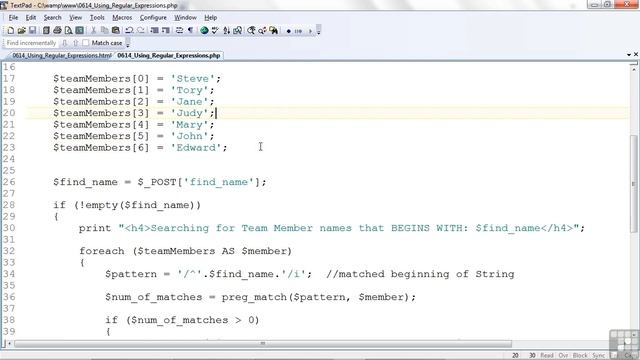Screen dimensions: 640x360
Task: Click the macro playback icon beside record
Action: pos(298,31)
